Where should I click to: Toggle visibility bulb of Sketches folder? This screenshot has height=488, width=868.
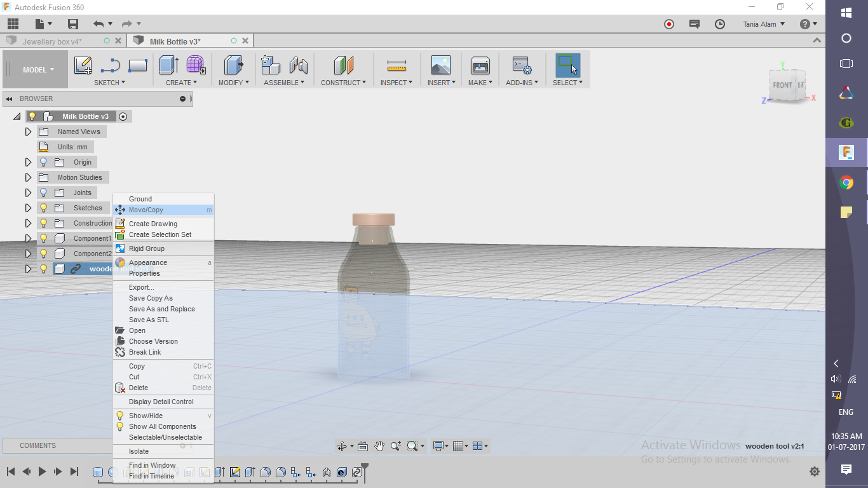pos(44,208)
